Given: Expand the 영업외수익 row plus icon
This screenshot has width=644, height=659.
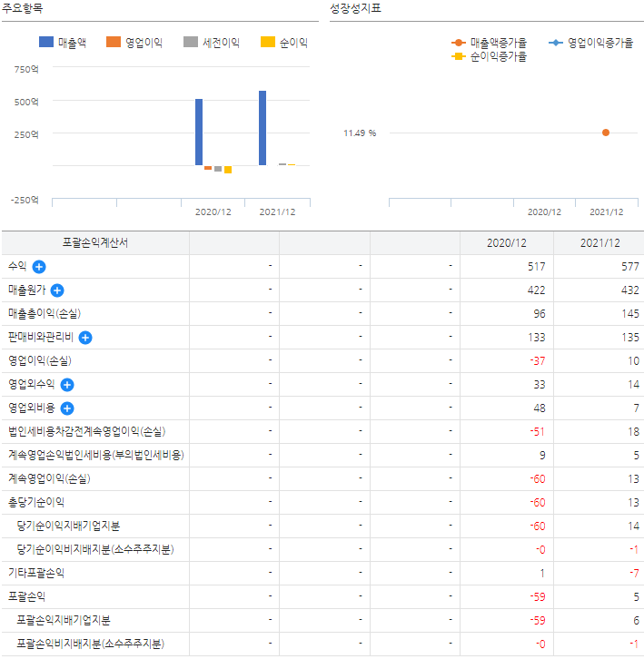Looking at the screenshot, I should click(x=67, y=385).
